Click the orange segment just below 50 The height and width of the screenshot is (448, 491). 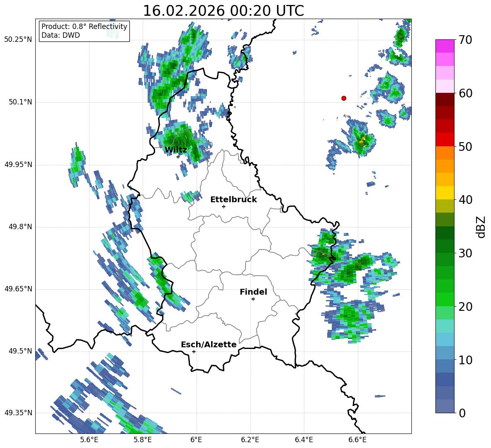click(445, 153)
